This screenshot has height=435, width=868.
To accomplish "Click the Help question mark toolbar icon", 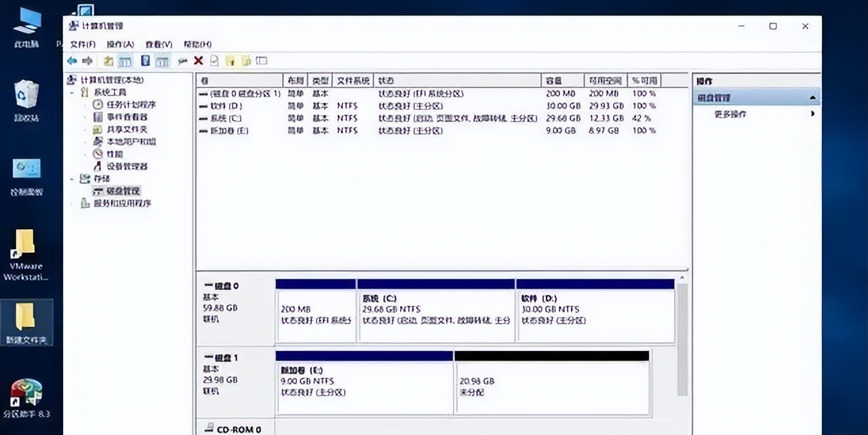I will [145, 60].
